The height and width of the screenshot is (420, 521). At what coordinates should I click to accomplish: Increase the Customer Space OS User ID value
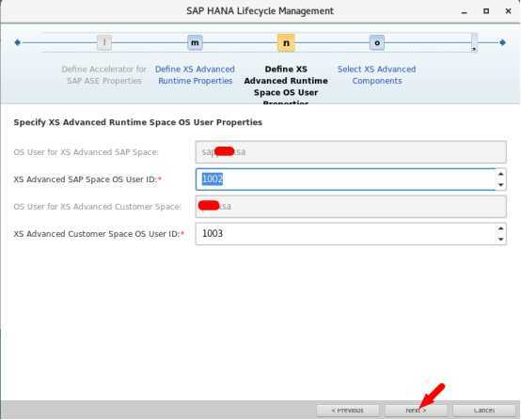click(x=500, y=228)
